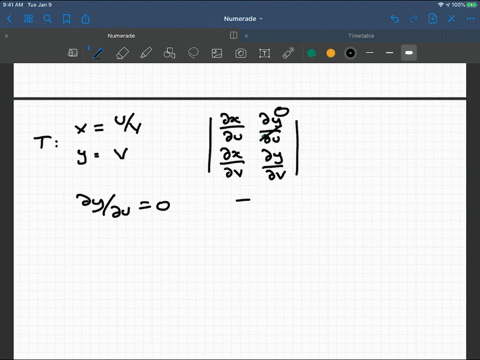
Task: Bookmark the current page
Action: (67, 19)
